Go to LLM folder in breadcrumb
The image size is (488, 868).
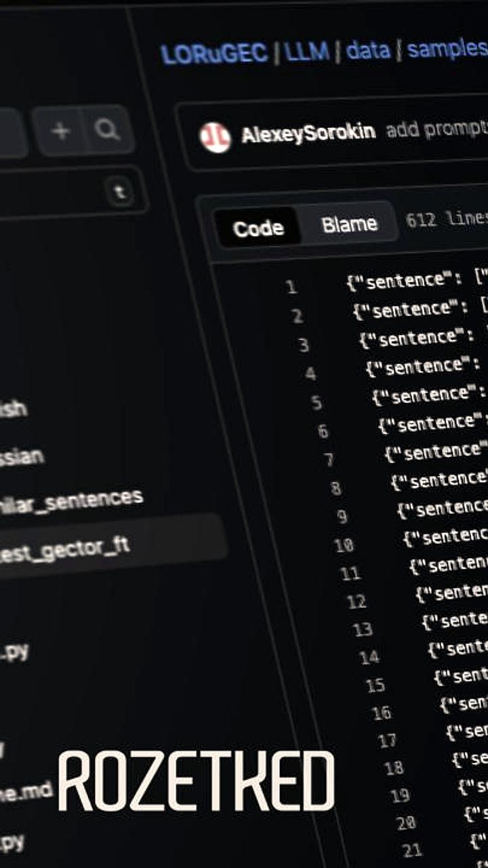click(307, 52)
